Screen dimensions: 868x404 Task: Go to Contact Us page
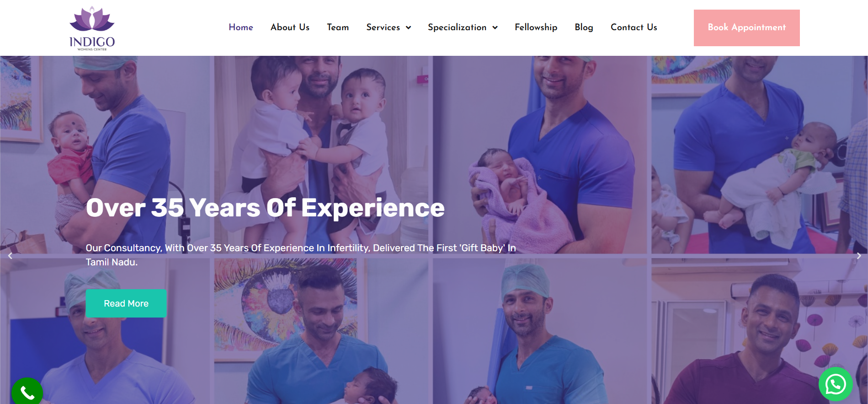click(x=634, y=27)
